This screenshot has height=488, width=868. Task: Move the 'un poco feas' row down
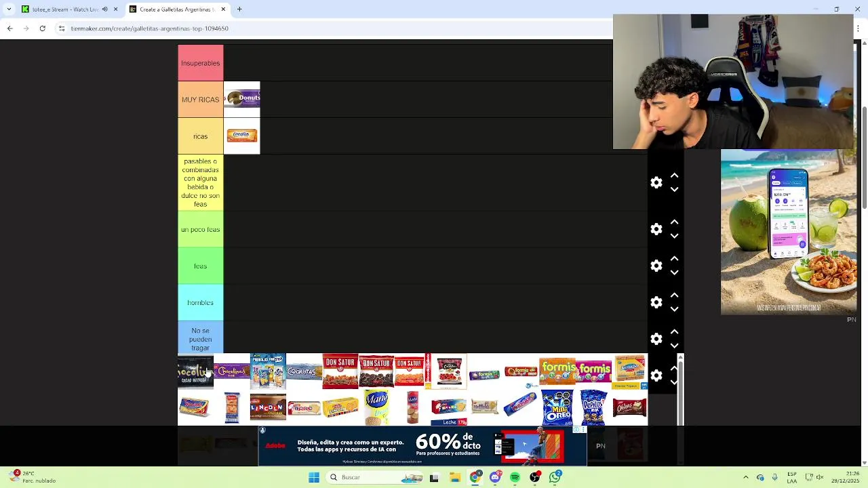pyautogui.click(x=674, y=236)
